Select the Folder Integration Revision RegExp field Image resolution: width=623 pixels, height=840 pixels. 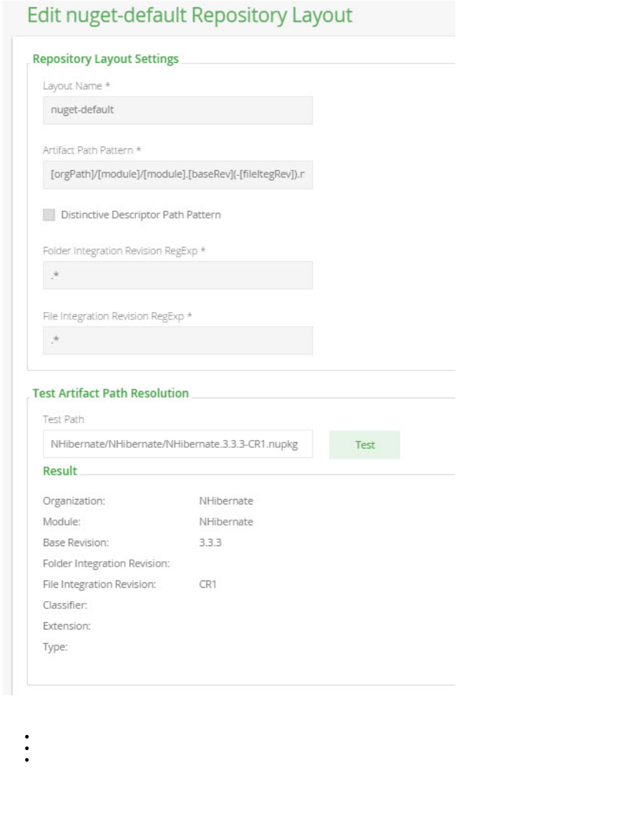tap(177, 275)
